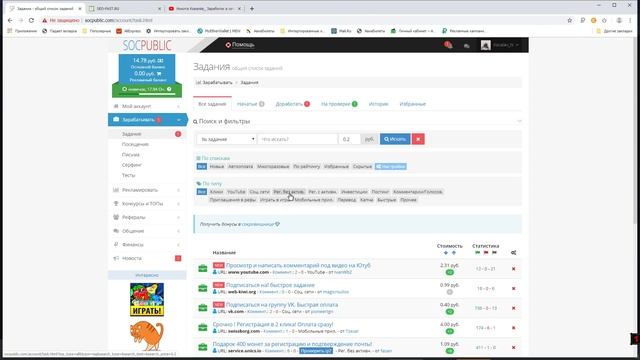This screenshot has height=360, width=640.
Task: Open the Помощь link in header
Action: (240, 45)
